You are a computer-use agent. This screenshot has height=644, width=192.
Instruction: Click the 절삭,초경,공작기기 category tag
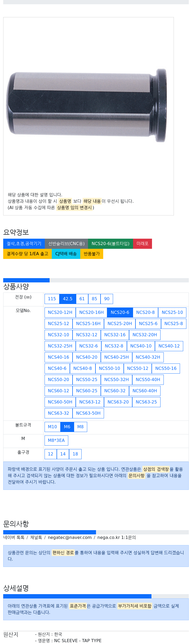24,244
